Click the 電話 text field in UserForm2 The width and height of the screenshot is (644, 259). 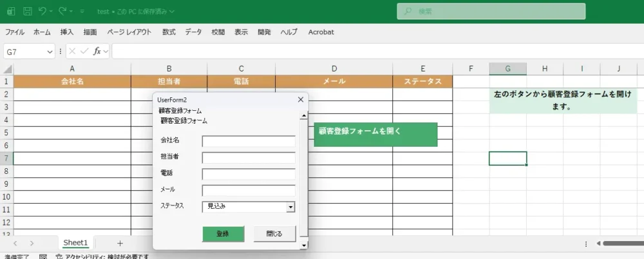pyautogui.click(x=249, y=175)
